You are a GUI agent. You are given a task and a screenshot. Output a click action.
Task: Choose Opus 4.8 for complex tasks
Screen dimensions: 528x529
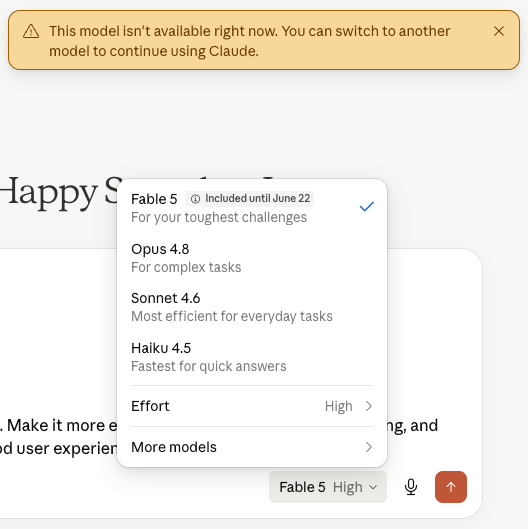pyautogui.click(x=252, y=258)
